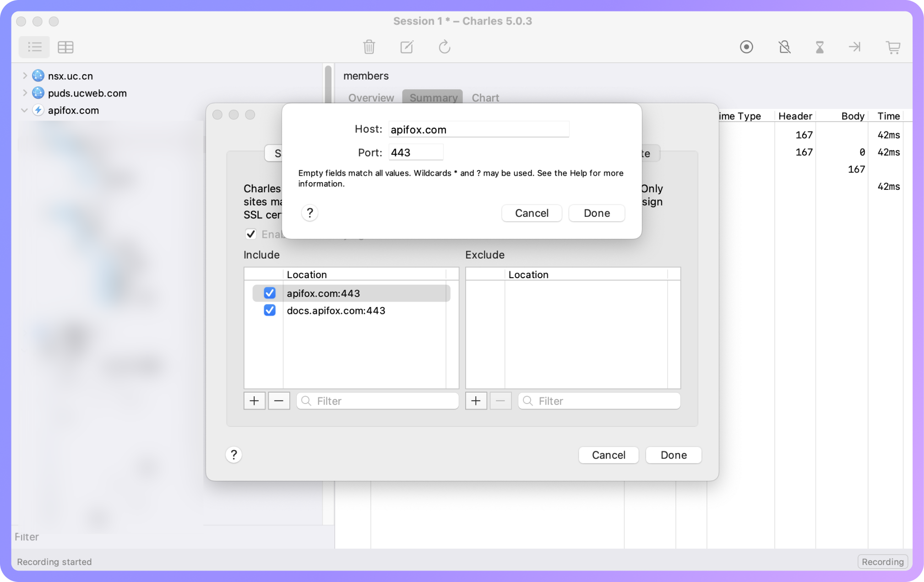Toggle the Enable SSL Proxying checkbox
Viewport: 924px width, 582px height.
click(x=250, y=234)
